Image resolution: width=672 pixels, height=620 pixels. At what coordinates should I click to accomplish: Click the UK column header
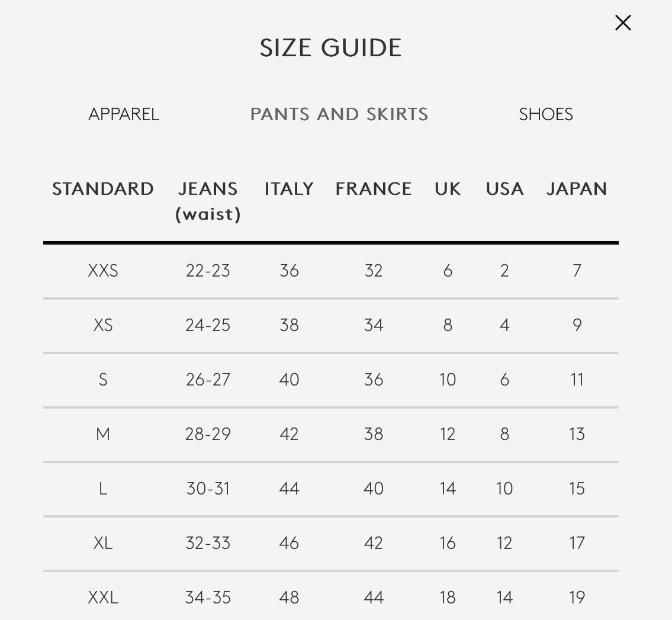click(x=447, y=189)
